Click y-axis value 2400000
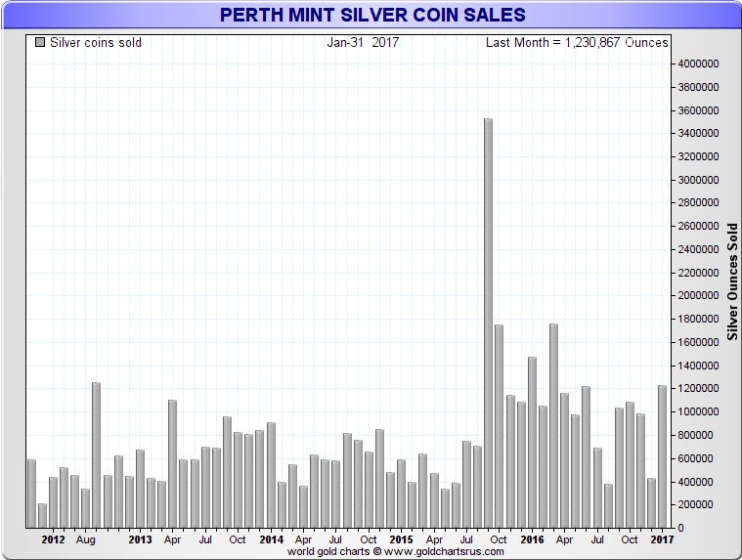The image size is (742, 560). pyautogui.click(x=698, y=249)
